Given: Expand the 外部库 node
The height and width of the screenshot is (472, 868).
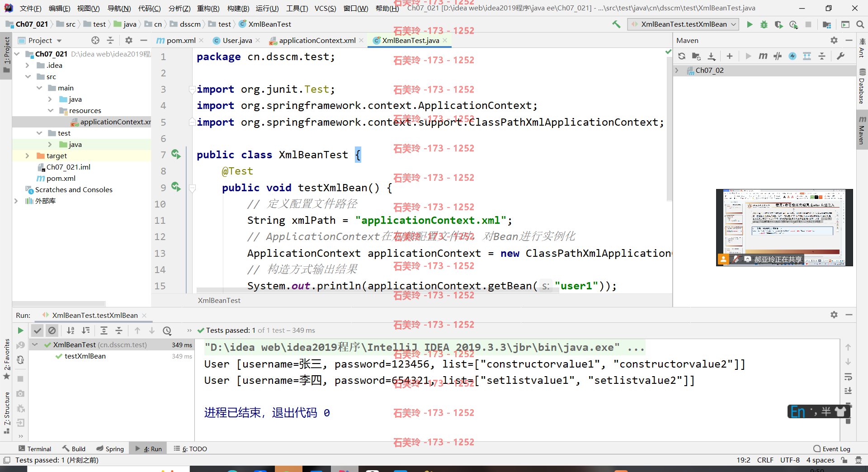Looking at the screenshot, I should click(x=16, y=201).
